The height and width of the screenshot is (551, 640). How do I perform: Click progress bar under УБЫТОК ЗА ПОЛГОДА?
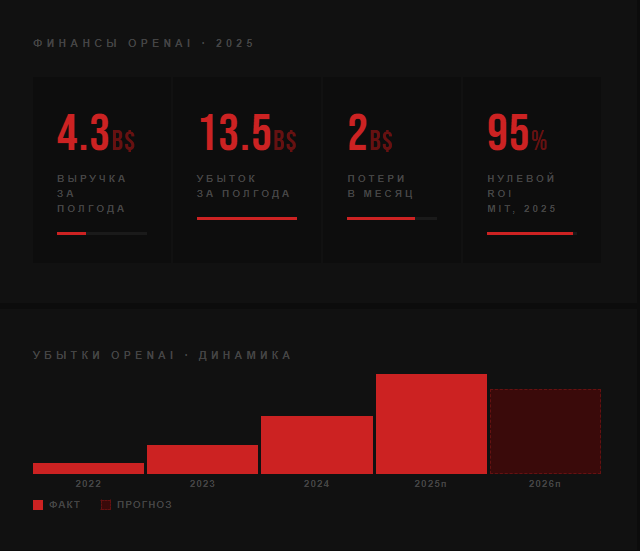pos(247,219)
